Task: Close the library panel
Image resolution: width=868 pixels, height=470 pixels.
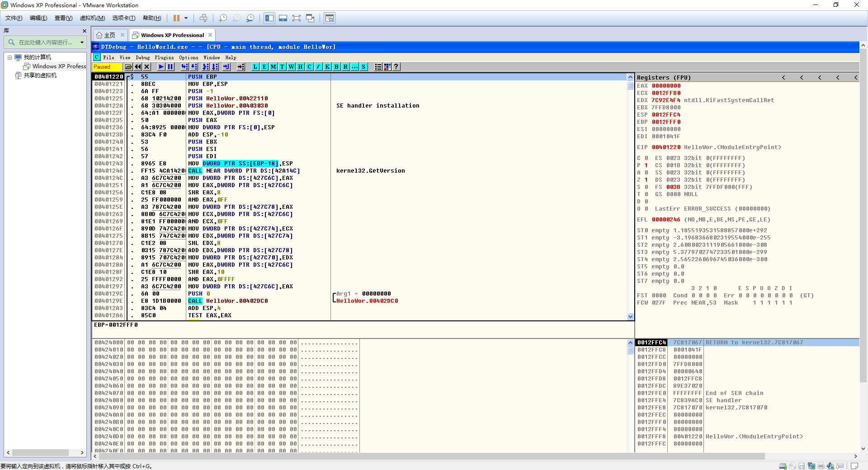Action: [x=84, y=31]
